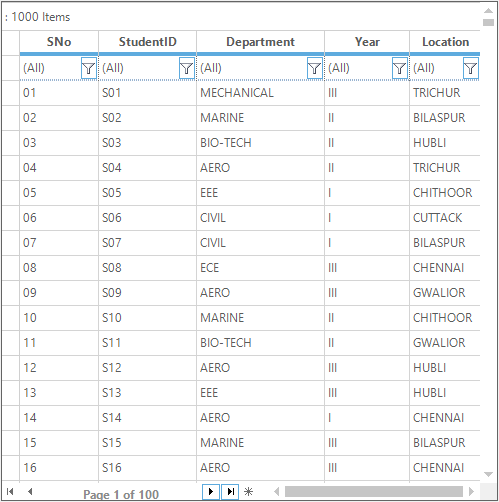Open the Location column filter icon
Image resolution: width=499 pixels, height=502 pixels.
point(471,68)
